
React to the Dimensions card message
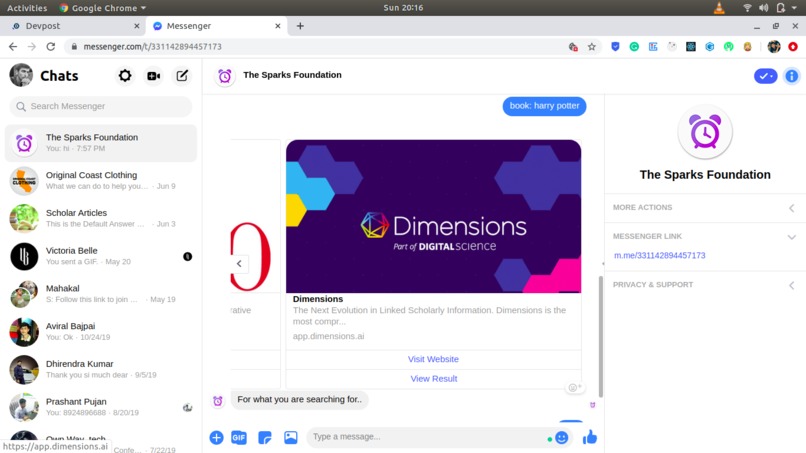point(574,388)
